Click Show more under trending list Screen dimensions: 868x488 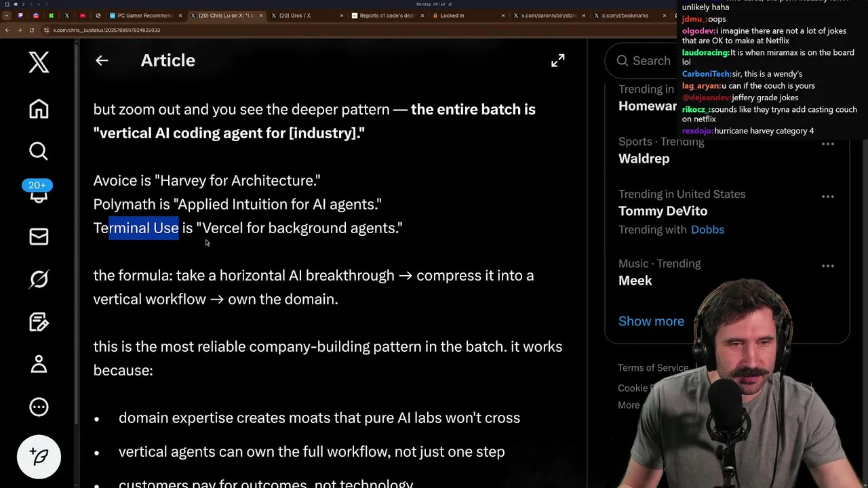click(651, 321)
